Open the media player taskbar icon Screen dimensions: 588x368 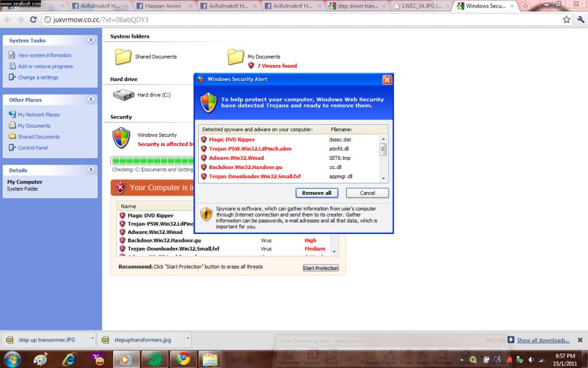[x=125, y=359]
